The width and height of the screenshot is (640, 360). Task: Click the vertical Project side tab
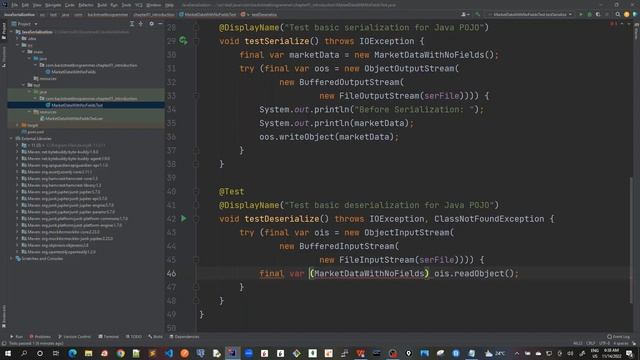click(x=4, y=31)
